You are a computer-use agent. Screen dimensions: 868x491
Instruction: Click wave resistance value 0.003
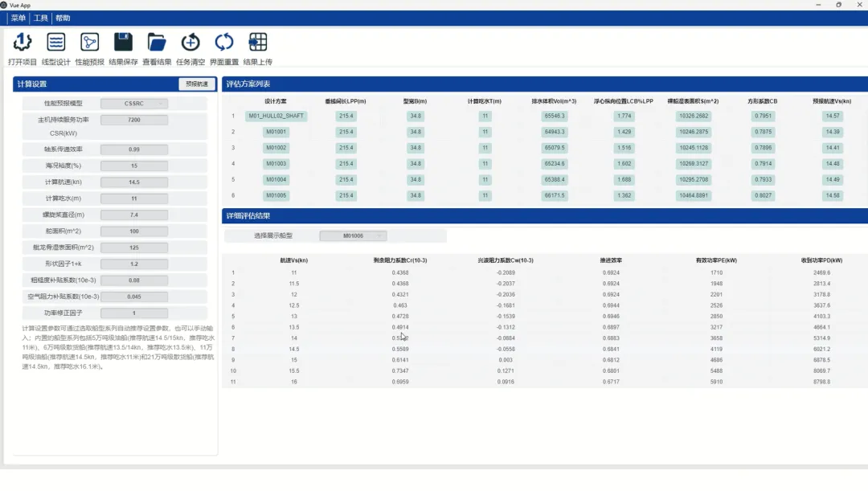506,360
